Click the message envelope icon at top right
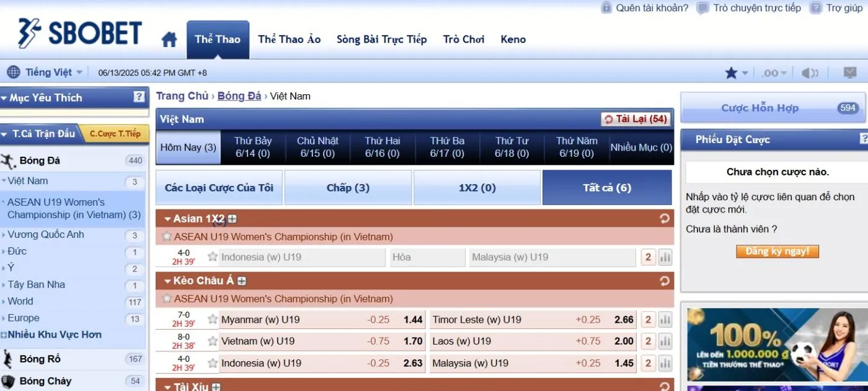This screenshot has width=868, height=391. (850, 72)
